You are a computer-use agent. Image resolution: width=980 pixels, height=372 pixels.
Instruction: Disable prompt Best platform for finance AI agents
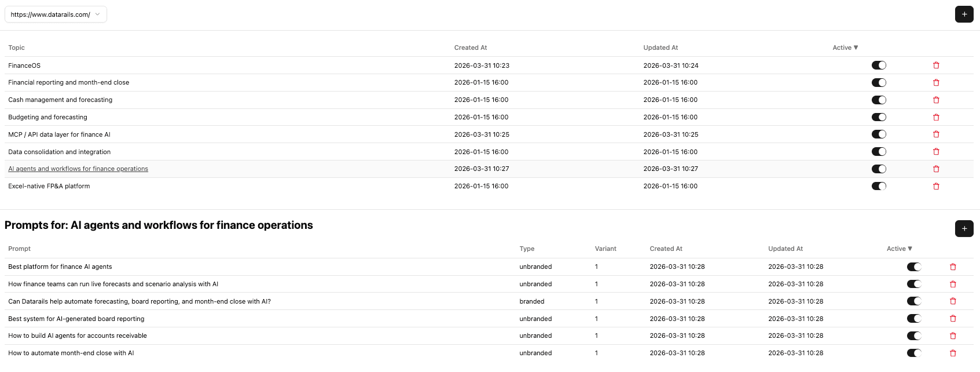click(x=914, y=267)
